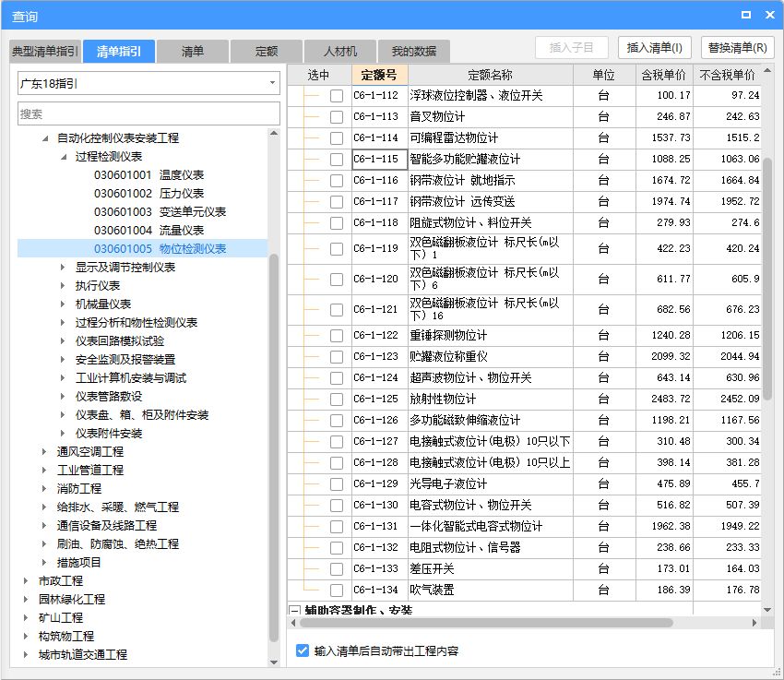Sort by the 定额名称 column header
The image size is (784, 680).
pyautogui.click(x=490, y=75)
